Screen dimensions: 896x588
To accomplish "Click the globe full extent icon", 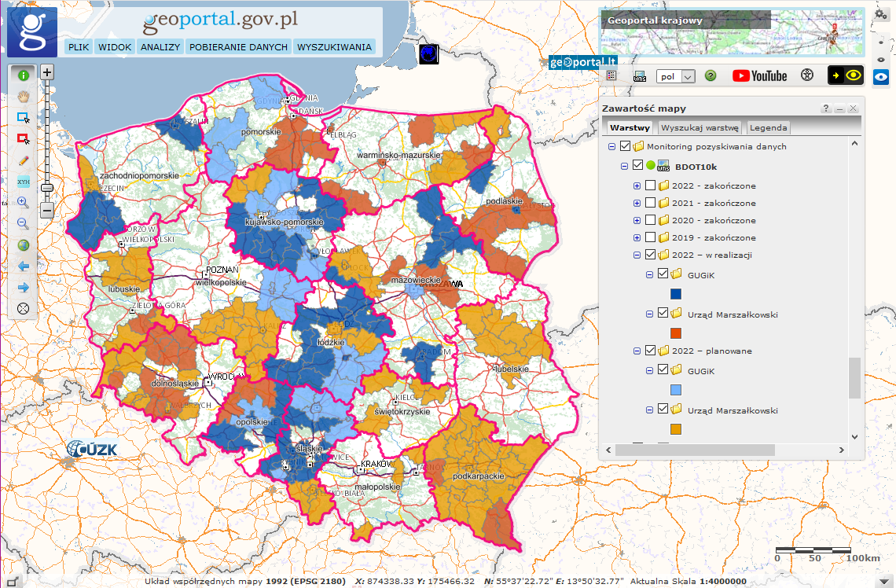I will (x=24, y=244).
